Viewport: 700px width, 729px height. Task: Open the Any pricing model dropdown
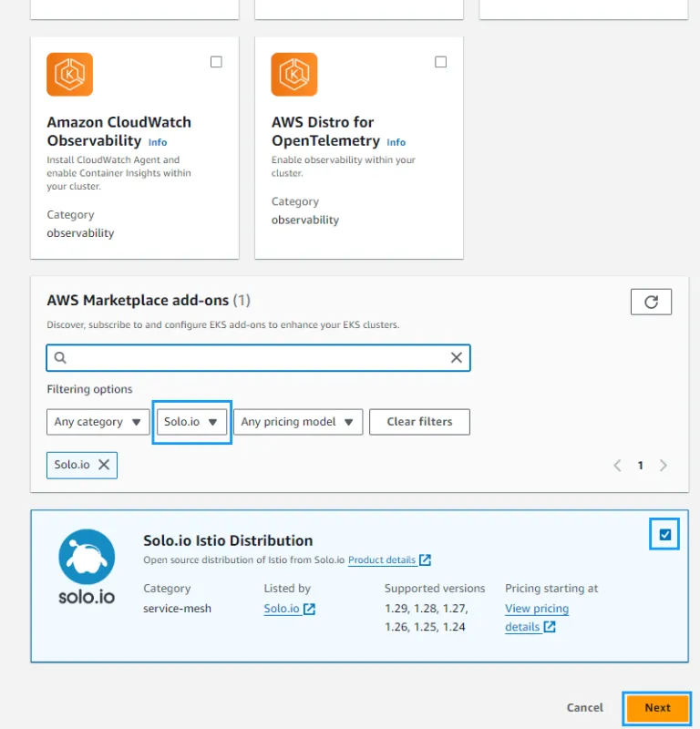[298, 422]
